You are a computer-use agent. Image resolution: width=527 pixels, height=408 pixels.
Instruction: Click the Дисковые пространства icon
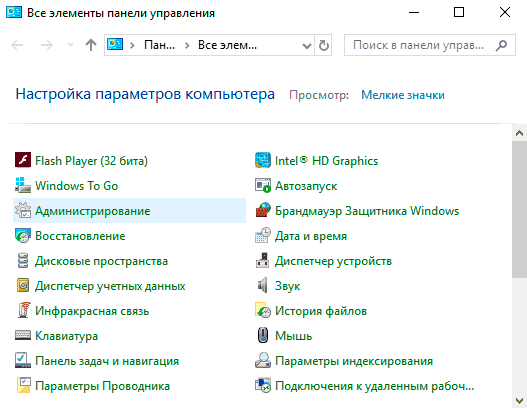tap(23, 260)
